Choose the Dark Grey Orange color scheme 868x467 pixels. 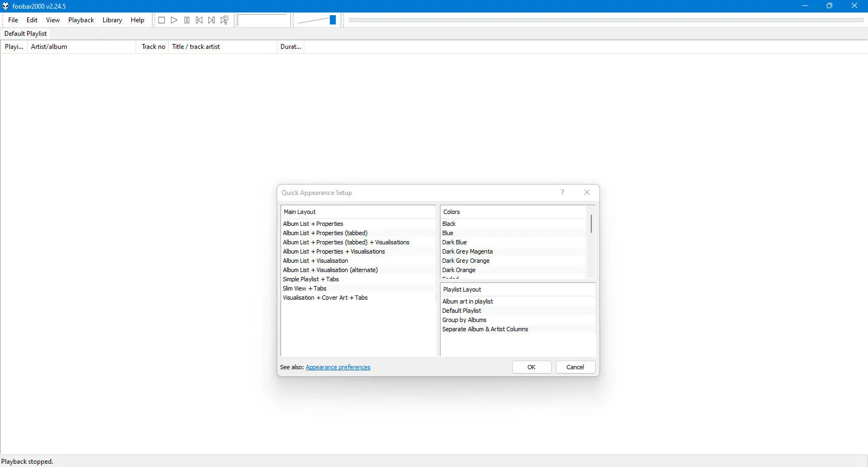click(x=514, y=261)
